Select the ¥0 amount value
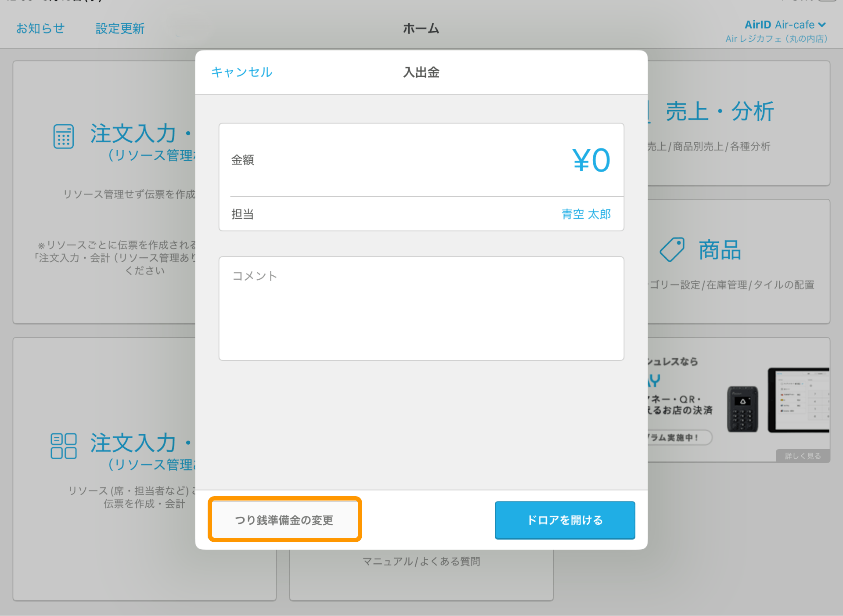This screenshot has height=616, width=843. pyautogui.click(x=591, y=160)
